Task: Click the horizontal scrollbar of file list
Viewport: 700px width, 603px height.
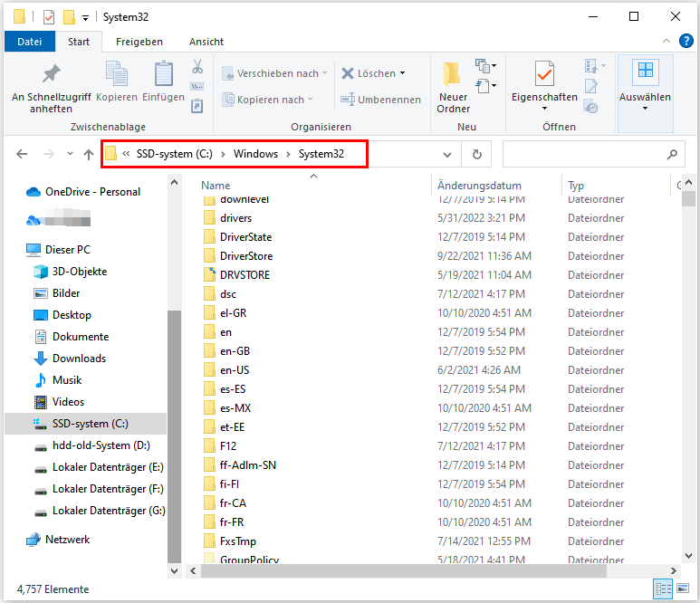Action: pyautogui.click(x=403, y=570)
